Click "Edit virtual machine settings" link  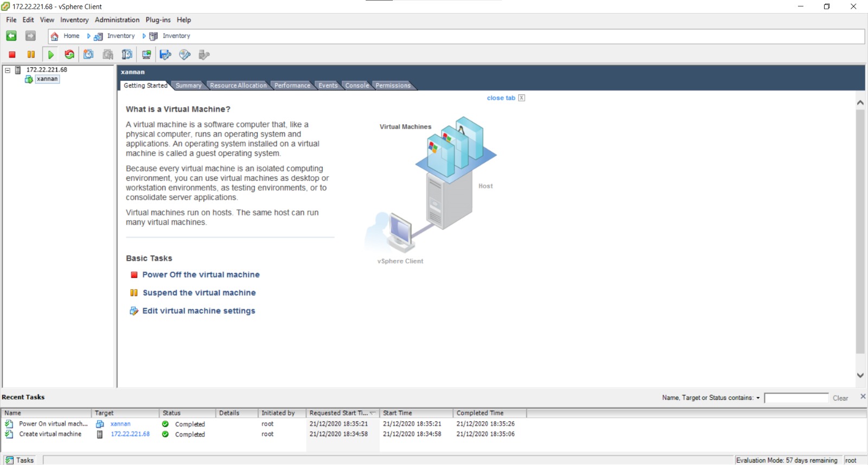pyautogui.click(x=199, y=311)
